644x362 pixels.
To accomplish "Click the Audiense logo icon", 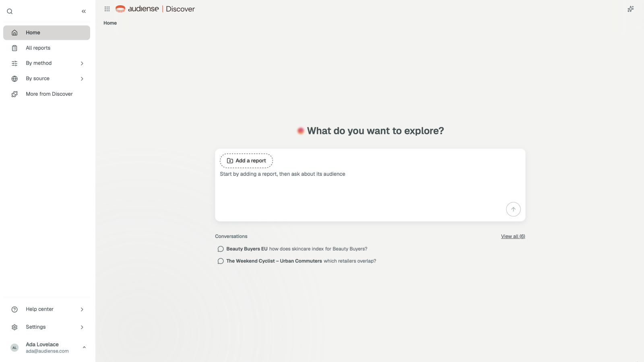I will [x=120, y=9].
